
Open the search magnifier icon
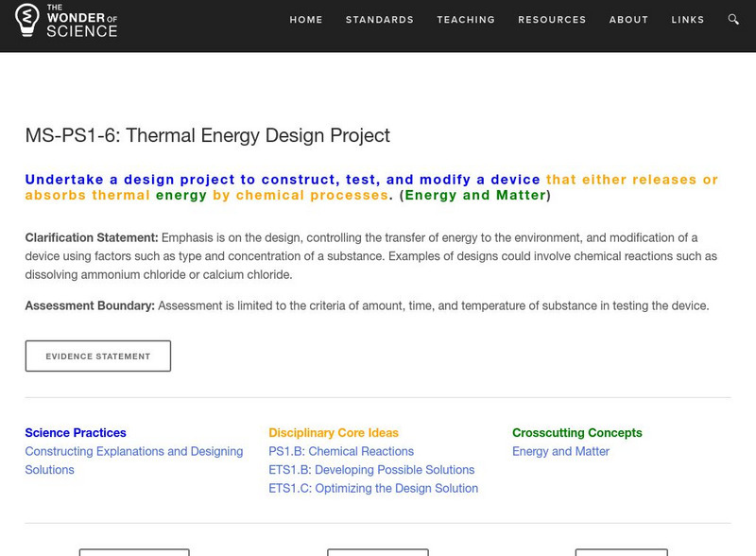click(x=734, y=20)
